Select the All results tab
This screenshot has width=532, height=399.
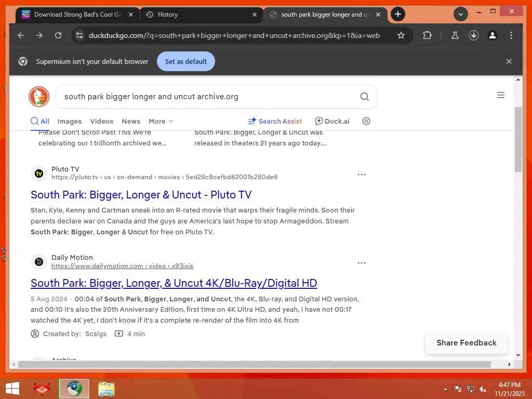click(x=39, y=121)
